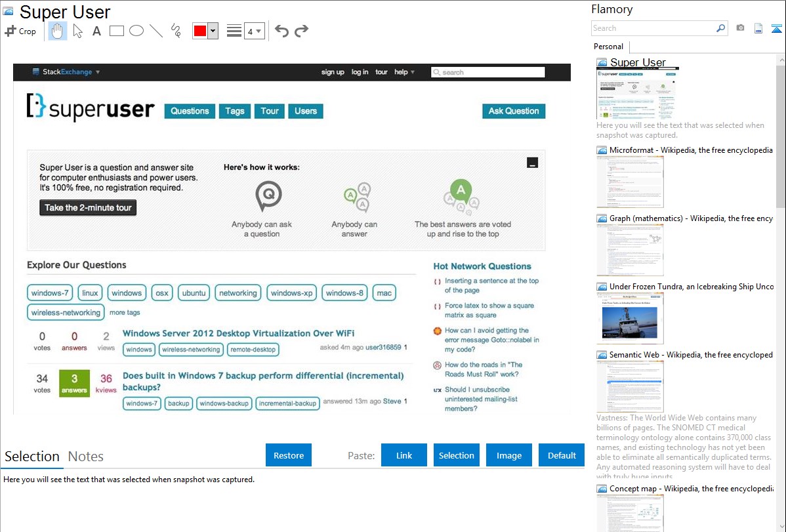Open the line width dropdown showing 4
This screenshot has width=786, height=532.
click(x=255, y=31)
